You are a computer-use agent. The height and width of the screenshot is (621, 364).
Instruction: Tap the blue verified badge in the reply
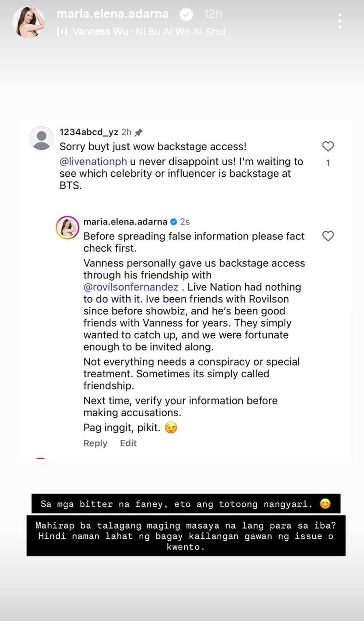click(174, 222)
